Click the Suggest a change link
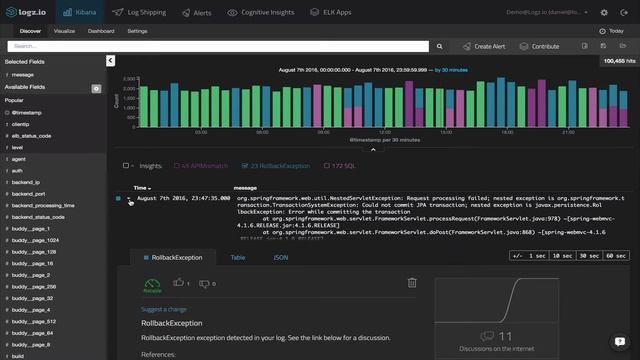Image resolution: width=640 pixels, height=360 pixels. 164,309
